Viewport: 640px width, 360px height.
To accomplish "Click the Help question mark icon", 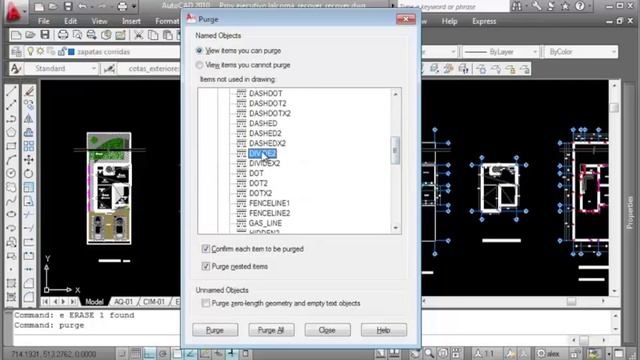I will tap(580, 6).
